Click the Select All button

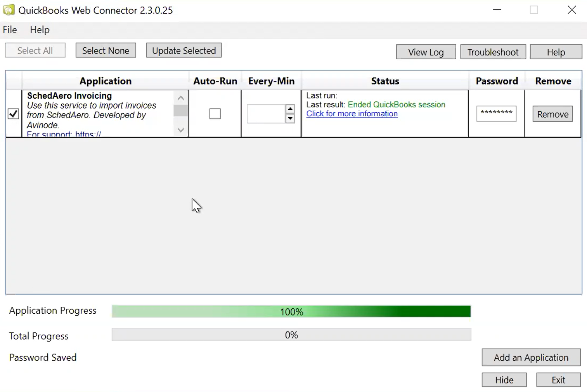click(35, 50)
